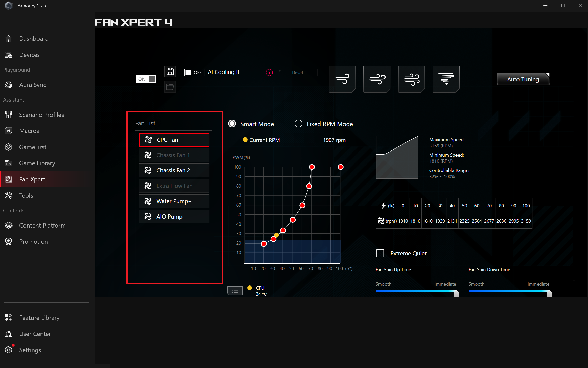Select the Standard fan preset icon
588x368 pixels.
click(x=377, y=79)
